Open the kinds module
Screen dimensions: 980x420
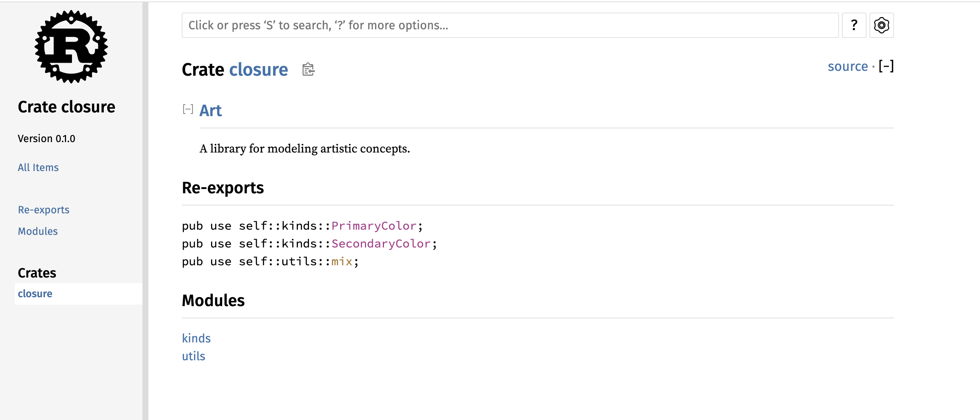[x=196, y=338]
